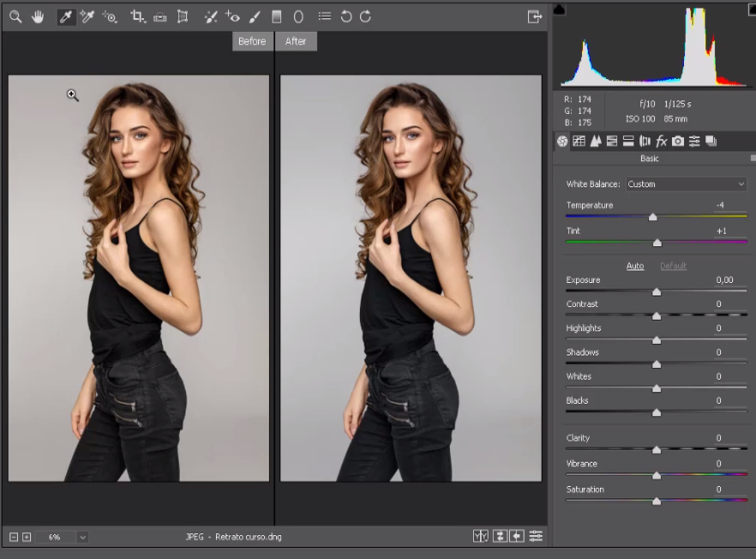Screen dimensions: 756x559
Task: Select the Hand tool
Action: (38, 16)
